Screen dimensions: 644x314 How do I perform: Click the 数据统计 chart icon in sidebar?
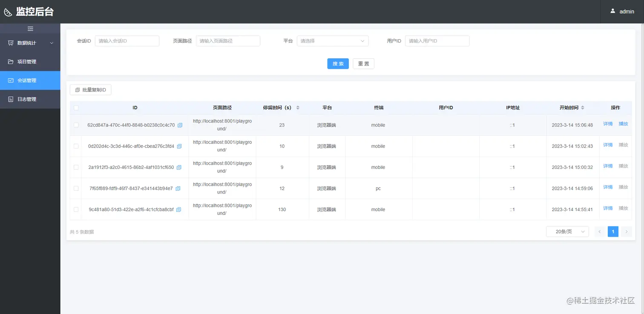(x=11, y=43)
